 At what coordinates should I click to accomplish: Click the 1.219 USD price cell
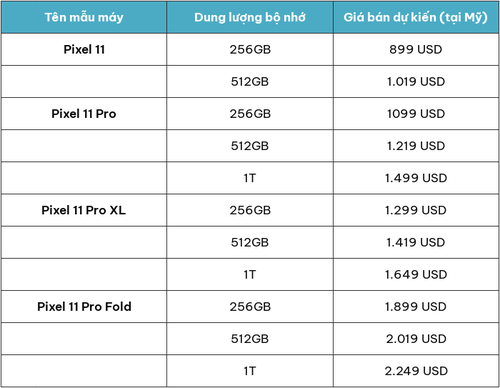(416, 146)
